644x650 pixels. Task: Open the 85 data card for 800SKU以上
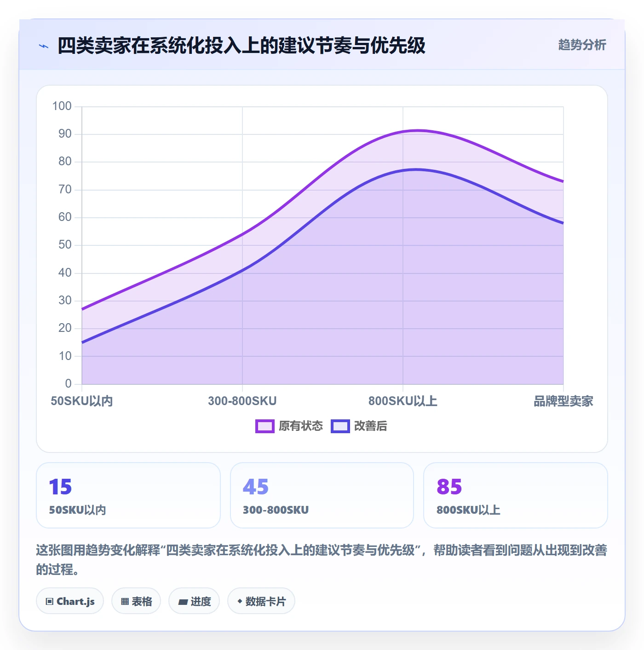coord(516,495)
